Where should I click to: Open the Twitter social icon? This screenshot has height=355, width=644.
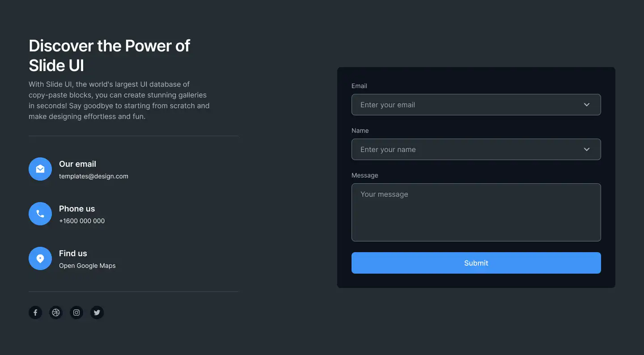(97, 313)
